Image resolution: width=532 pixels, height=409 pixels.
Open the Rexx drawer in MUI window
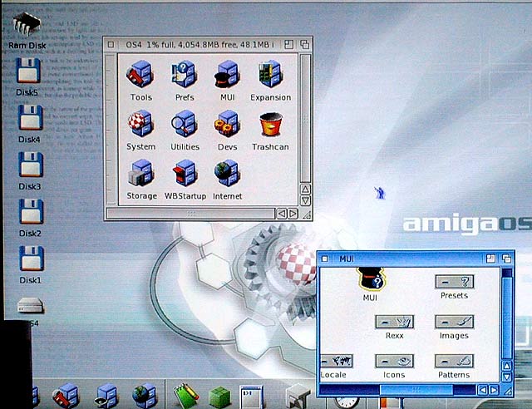[395, 322]
